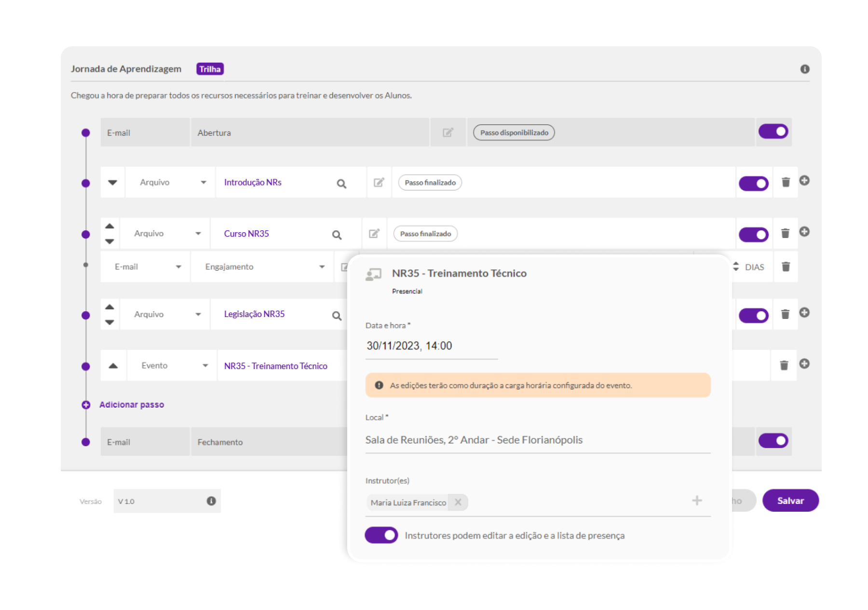Click the Trilha badge
This screenshot has width=868, height=610.
tap(210, 69)
